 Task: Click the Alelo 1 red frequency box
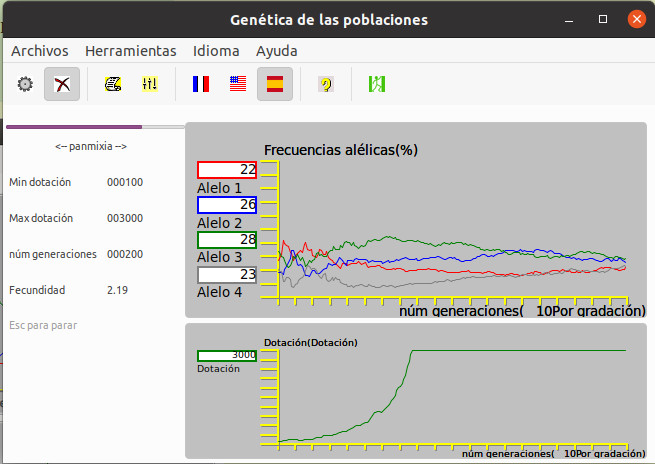(228, 170)
